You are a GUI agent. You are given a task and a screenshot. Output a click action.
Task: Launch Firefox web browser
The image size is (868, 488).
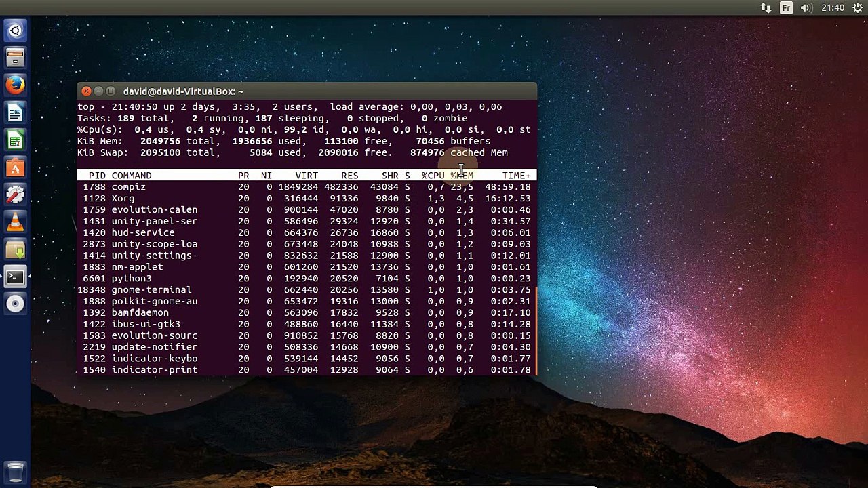(x=15, y=85)
